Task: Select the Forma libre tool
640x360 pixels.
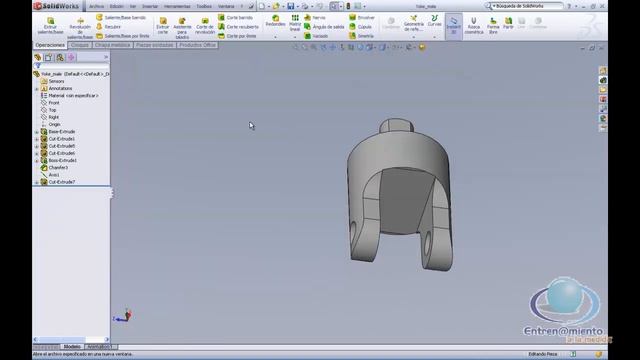Action: [x=493, y=26]
